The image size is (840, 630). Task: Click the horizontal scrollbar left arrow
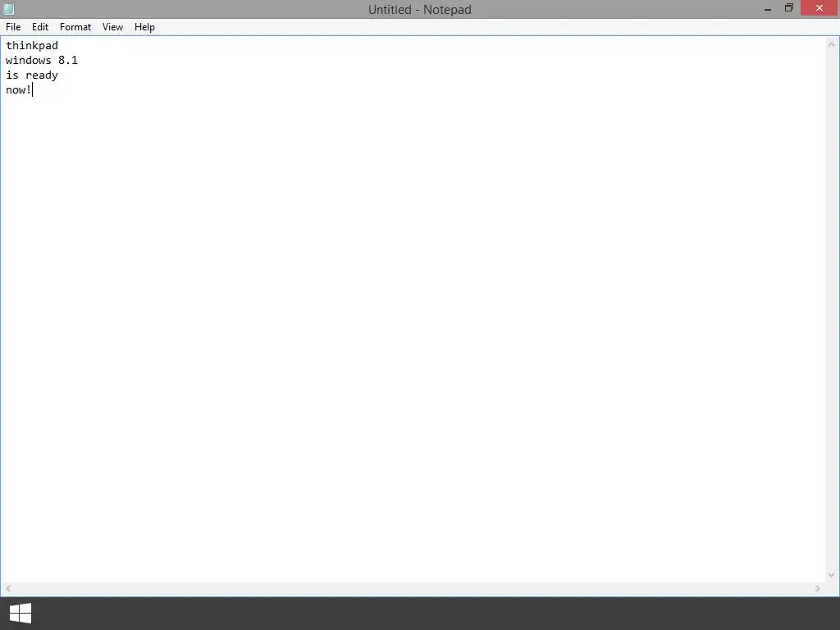[8, 588]
